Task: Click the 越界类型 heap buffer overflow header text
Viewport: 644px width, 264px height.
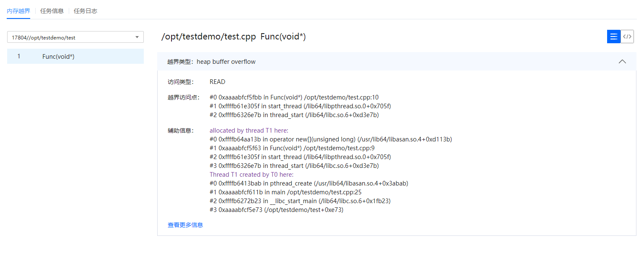Action: point(211,62)
